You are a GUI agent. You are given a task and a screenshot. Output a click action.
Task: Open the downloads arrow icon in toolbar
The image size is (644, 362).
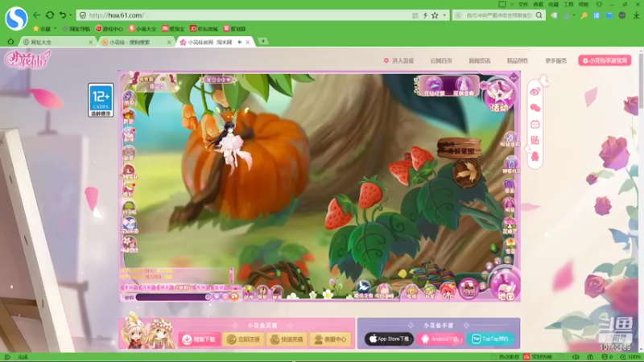pyautogui.click(x=636, y=15)
